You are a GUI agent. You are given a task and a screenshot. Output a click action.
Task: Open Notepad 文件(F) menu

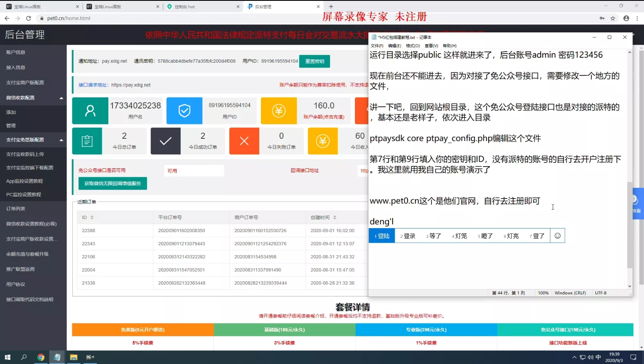[377, 46]
